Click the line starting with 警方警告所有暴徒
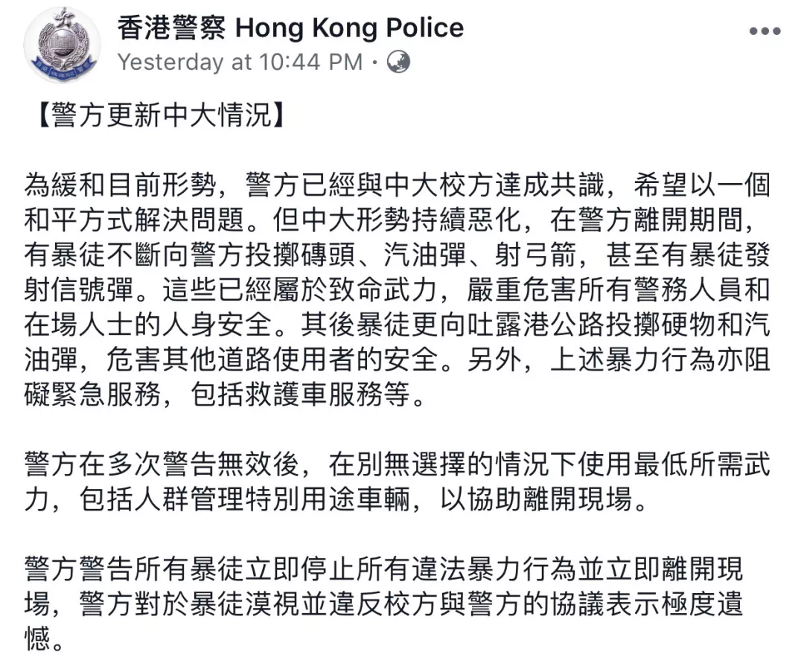This screenshot has width=804, height=672. point(383,571)
